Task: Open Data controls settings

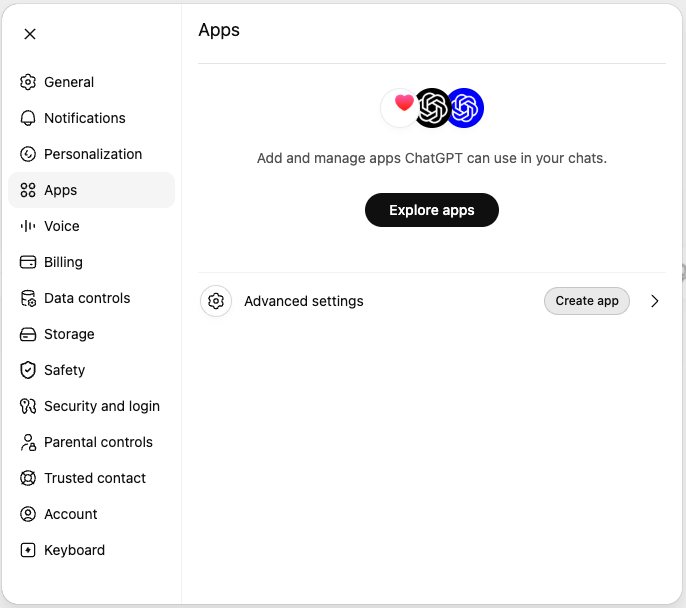Action: click(x=91, y=298)
